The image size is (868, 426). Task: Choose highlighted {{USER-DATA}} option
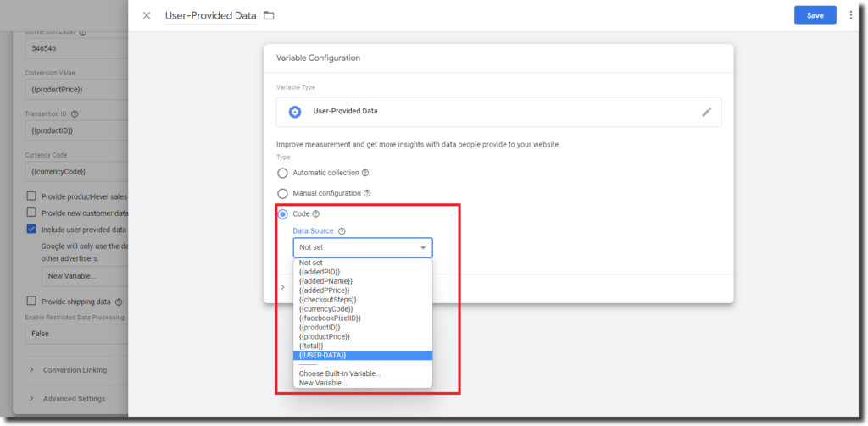click(363, 355)
